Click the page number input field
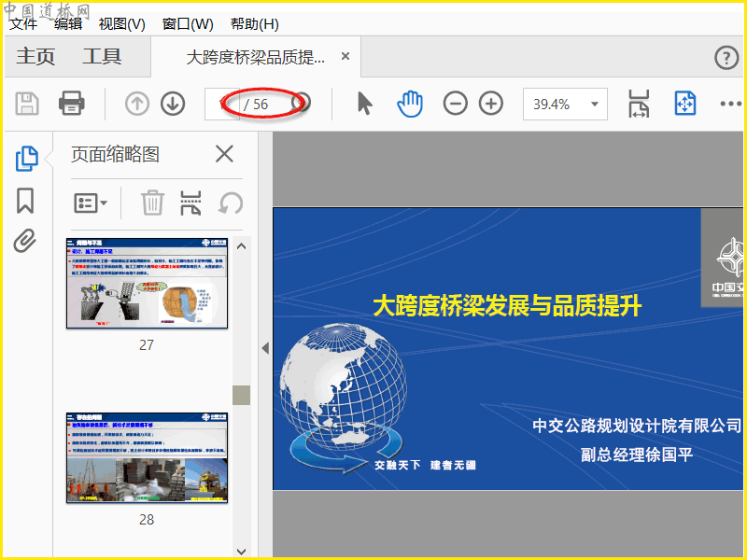747x560 pixels. 222,104
